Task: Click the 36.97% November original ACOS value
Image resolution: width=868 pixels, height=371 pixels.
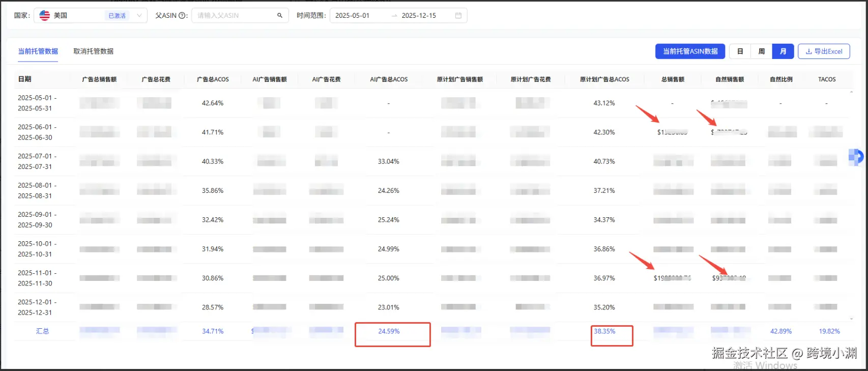Action: (604, 278)
